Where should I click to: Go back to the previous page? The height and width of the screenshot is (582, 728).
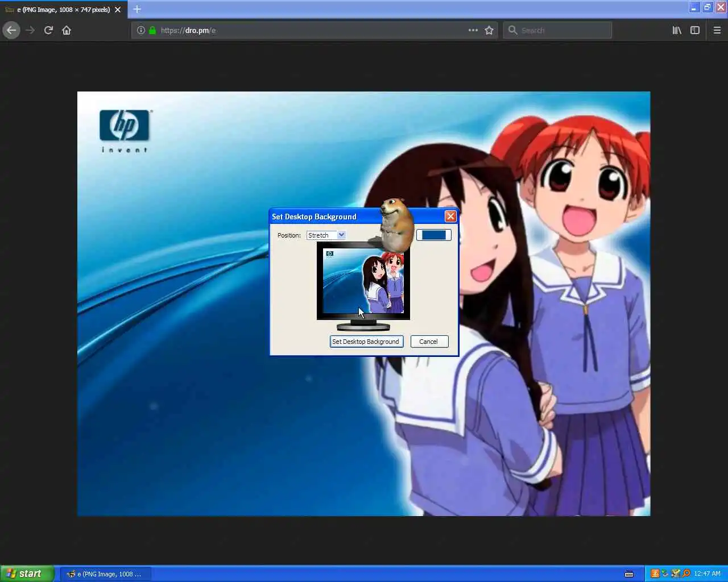(11, 30)
